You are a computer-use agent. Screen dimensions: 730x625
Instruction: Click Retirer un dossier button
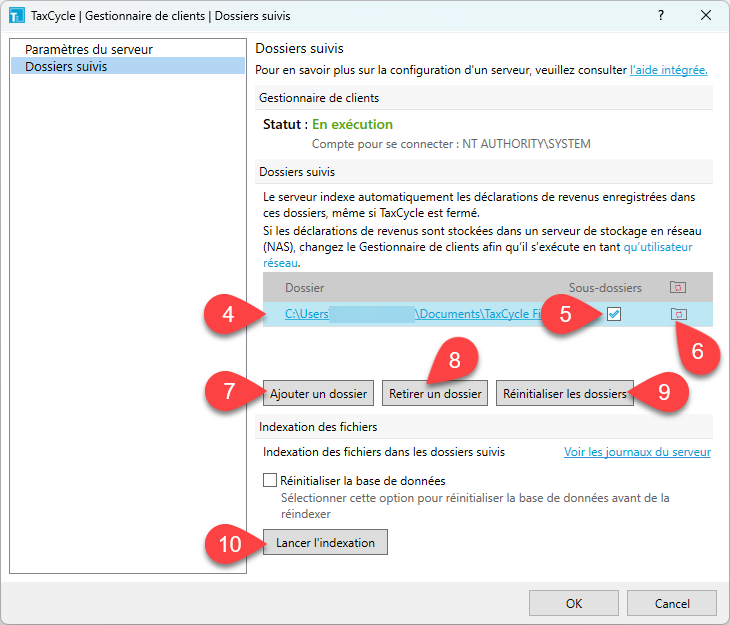pyautogui.click(x=435, y=394)
